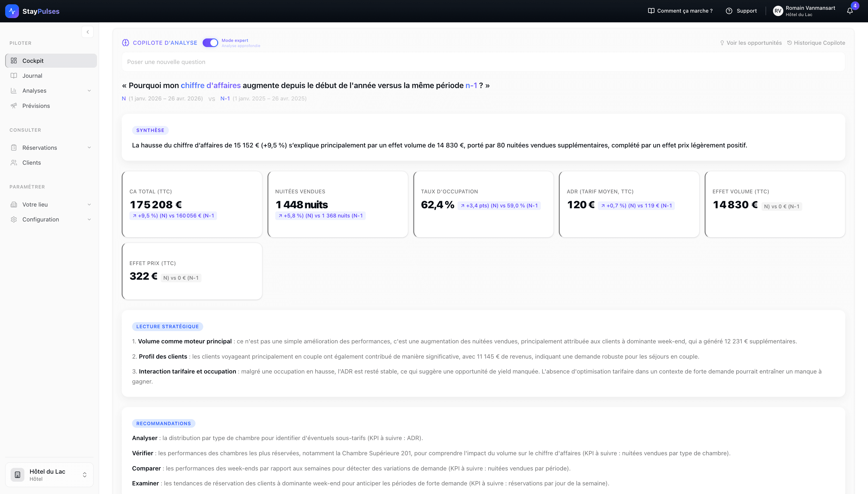The image size is (868, 494).
Task: Open the RV user profile avatar
Action: pyautogui.click(x=779, y=11)
